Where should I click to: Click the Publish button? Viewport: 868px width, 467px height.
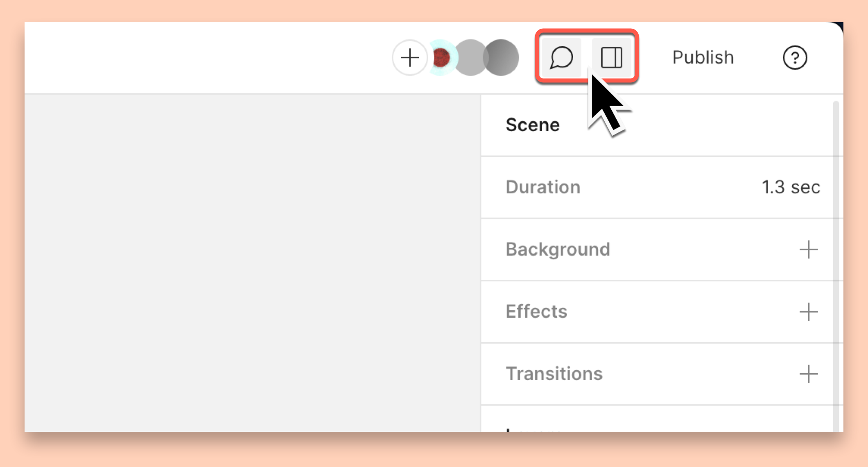click(x=703, y=57)
